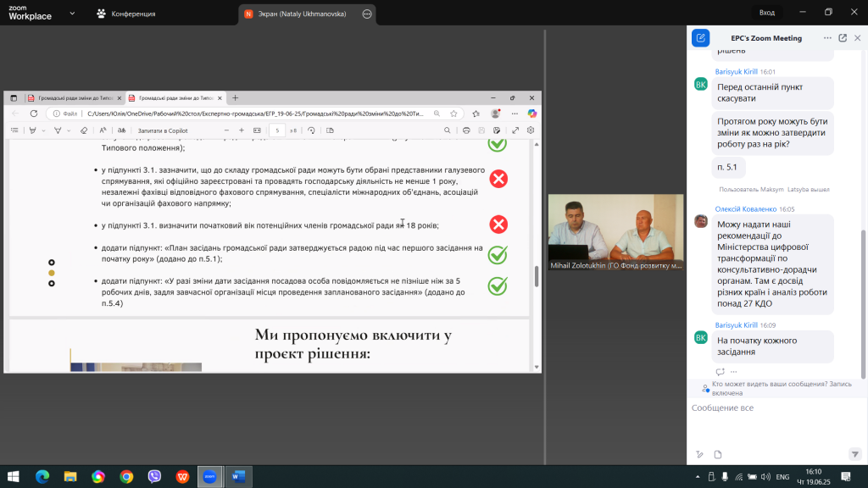The image size is (868, 488).
Task: Open the chat send options filter dropdown
Action: (854, 454)
